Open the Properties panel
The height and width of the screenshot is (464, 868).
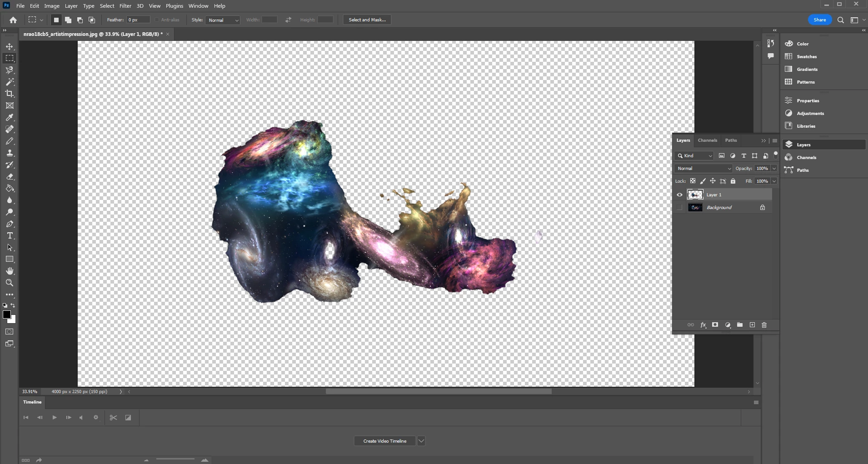[808, 100]
